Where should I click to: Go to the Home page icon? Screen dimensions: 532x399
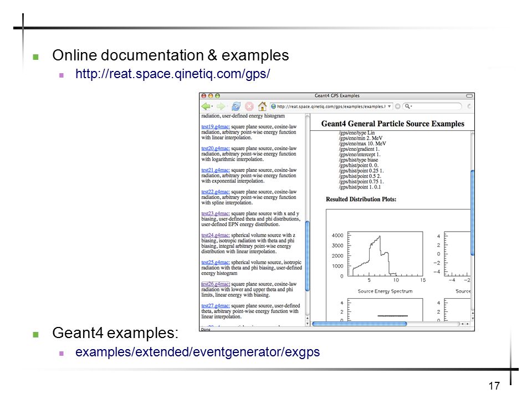point(262,106)
